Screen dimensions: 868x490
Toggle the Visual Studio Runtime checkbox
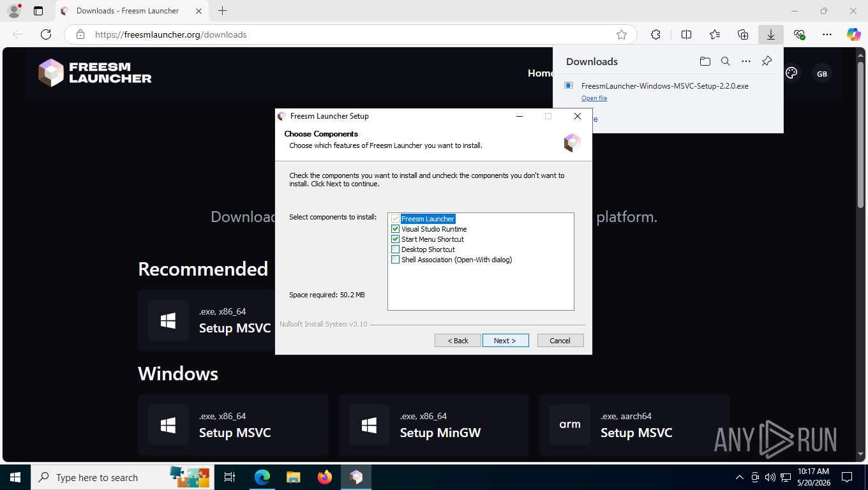coord(395,229)
